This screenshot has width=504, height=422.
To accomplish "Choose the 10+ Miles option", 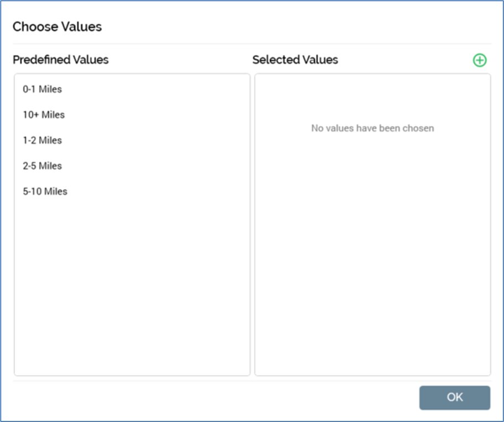I will click(44, 115).
